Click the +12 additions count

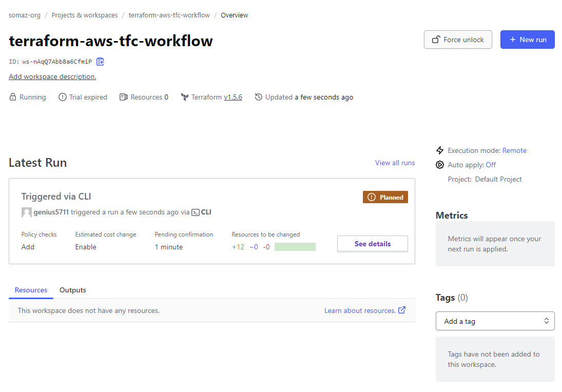point(238,247)
